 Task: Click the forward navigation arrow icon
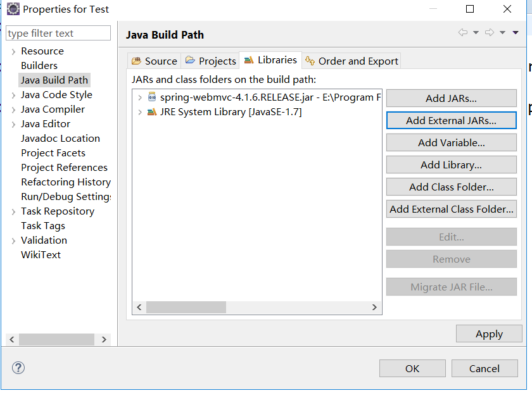[490, 32]
